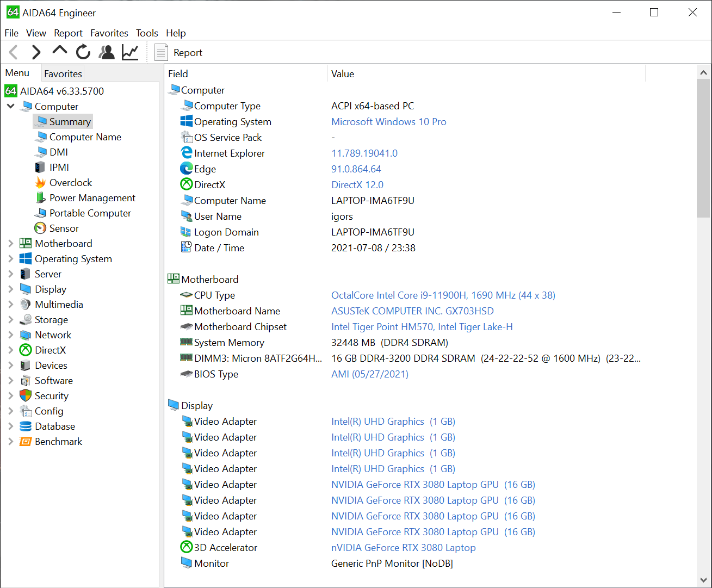Click the Config tree icon
This screenshot has width=712, height=588.
click(x=26, y=411)
